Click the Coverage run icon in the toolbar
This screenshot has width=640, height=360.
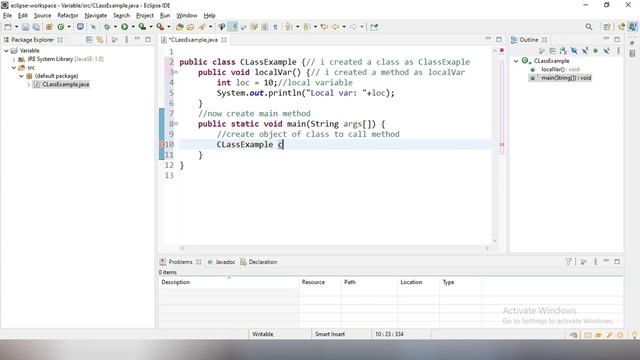click(142, 27)
